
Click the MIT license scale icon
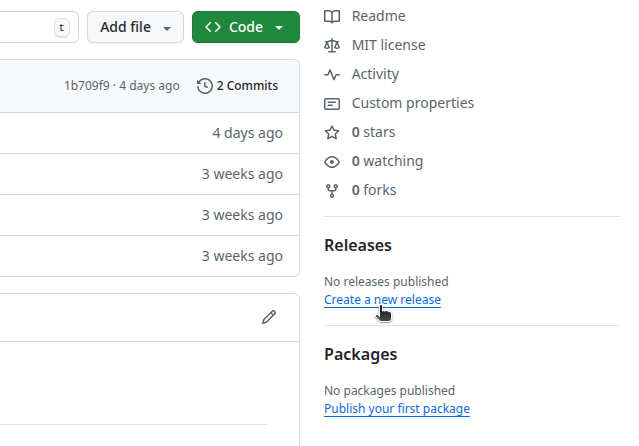point(333,46)
